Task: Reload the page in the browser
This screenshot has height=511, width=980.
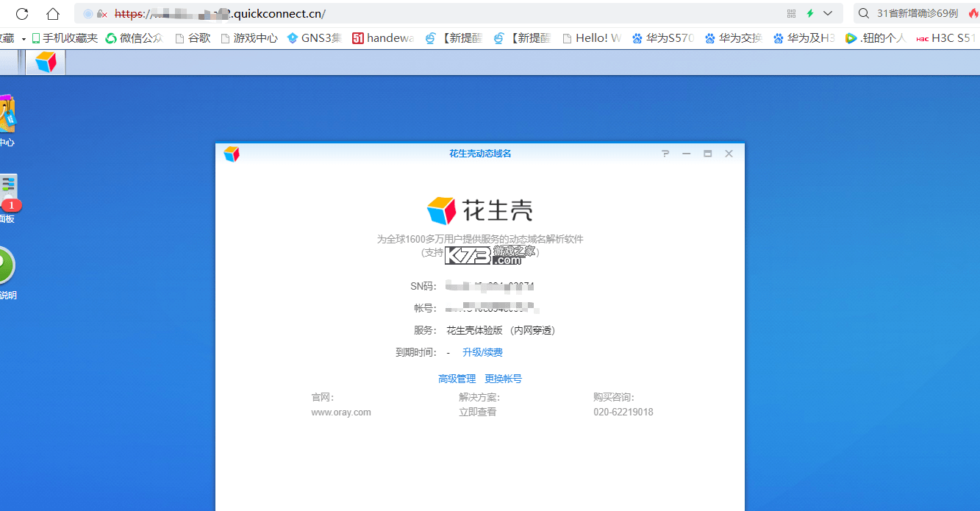Action: [22, 13]
